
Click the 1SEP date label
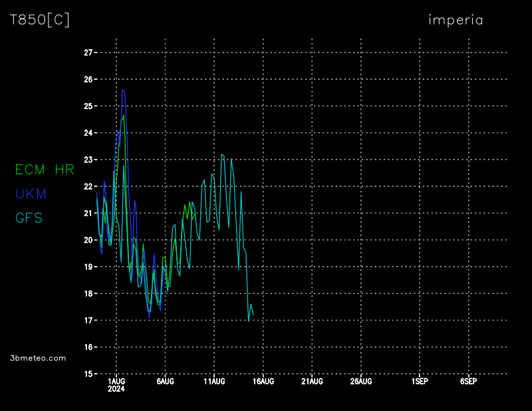420,382
